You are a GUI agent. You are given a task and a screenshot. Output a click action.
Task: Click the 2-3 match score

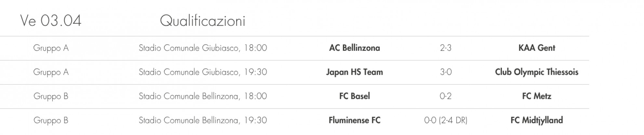pos(446,48)
